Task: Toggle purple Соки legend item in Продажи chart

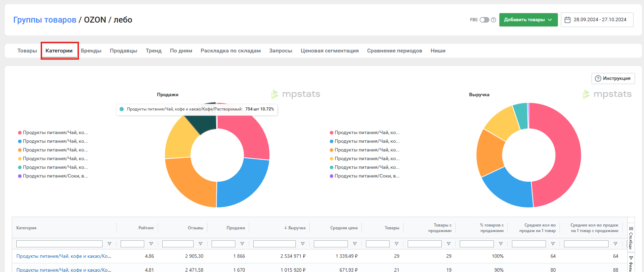Action: pos(53,176)
